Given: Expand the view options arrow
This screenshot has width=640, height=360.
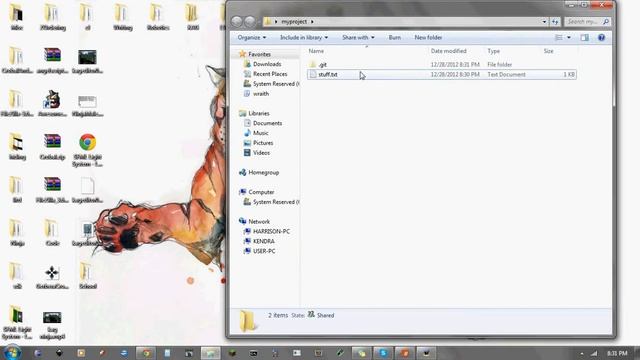Looking at the screenshot, I should pyautogui.click(x=569, y=38).
